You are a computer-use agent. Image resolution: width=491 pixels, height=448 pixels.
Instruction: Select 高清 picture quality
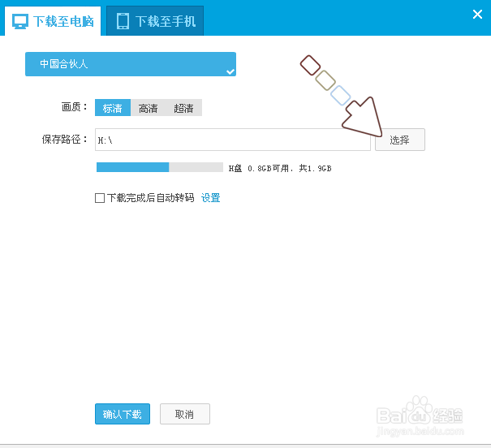149,108
